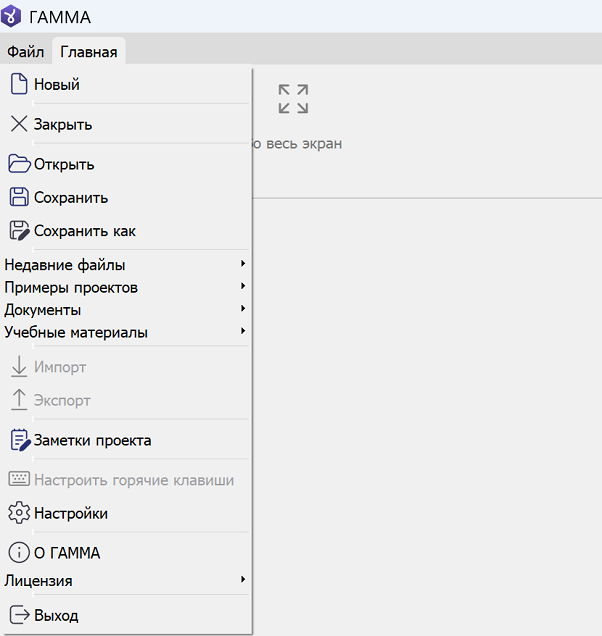Expand the Учебные материалы submenu

click(242, 331)
